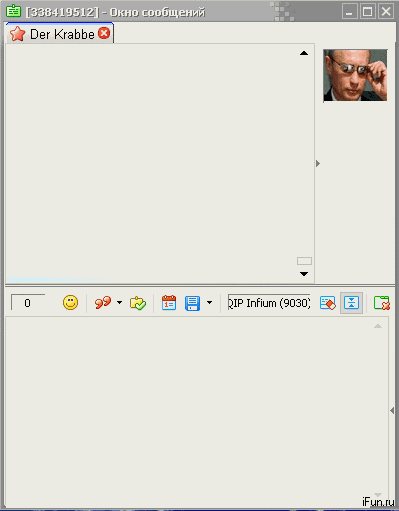Click left-pointing arrow at message input edge
The width and height of the screenshot is (399, 511).
click(x=392, y=410)
